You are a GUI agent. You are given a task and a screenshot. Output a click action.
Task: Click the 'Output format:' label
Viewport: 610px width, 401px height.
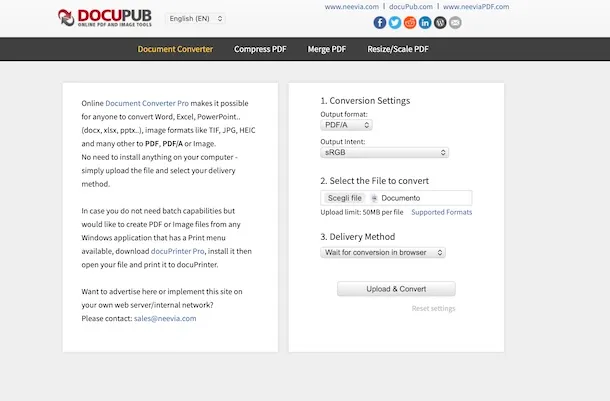pos(344,114)
